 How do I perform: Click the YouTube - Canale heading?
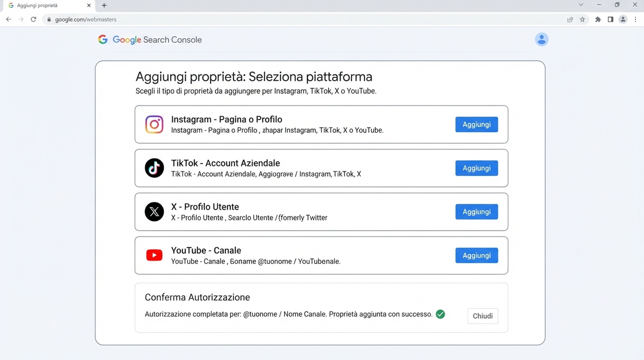tap(206, 250)
